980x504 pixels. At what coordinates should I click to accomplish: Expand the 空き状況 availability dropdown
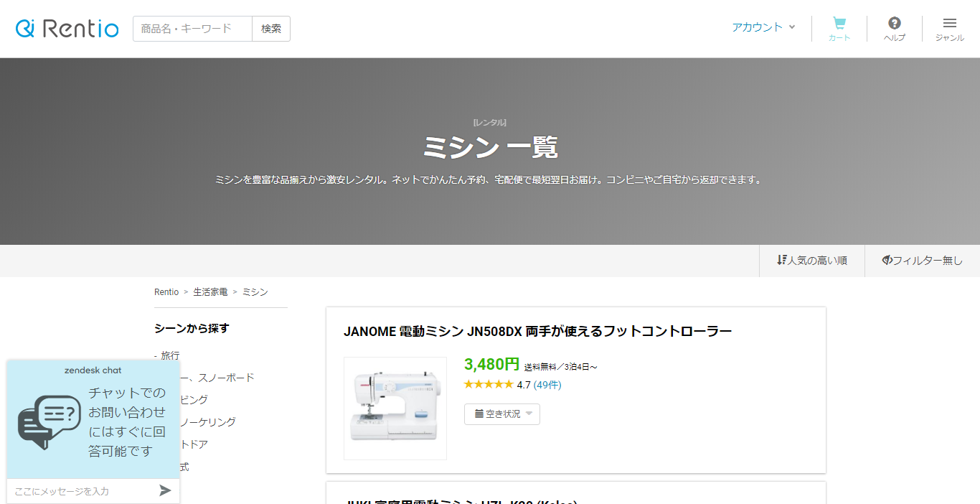502,414
